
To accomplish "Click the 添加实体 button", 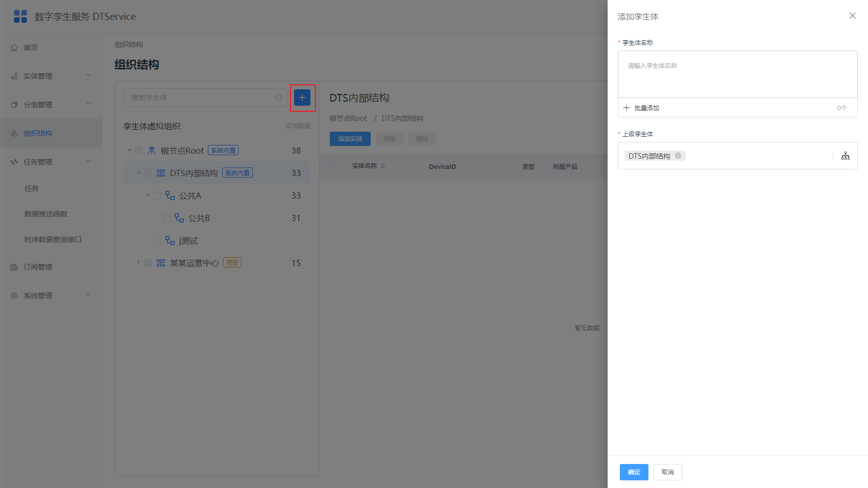I will [350, 139].
